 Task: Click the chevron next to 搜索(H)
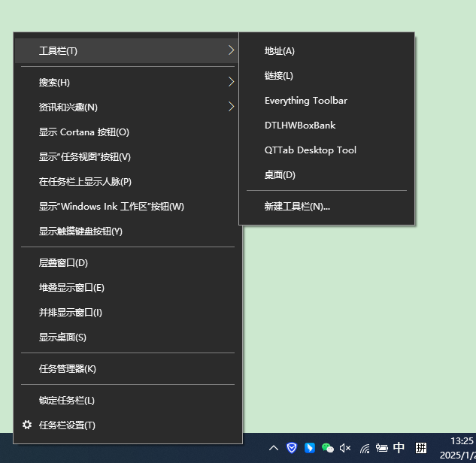click(x=231, y=82)
